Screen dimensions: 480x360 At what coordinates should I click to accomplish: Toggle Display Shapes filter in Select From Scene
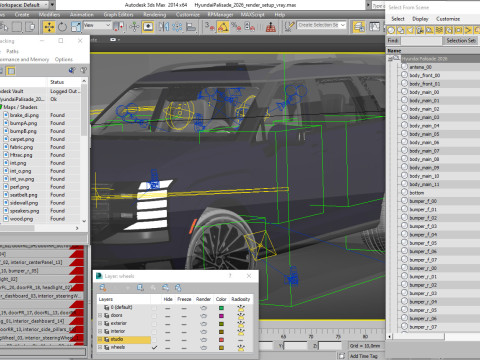[x=401, y=30]
